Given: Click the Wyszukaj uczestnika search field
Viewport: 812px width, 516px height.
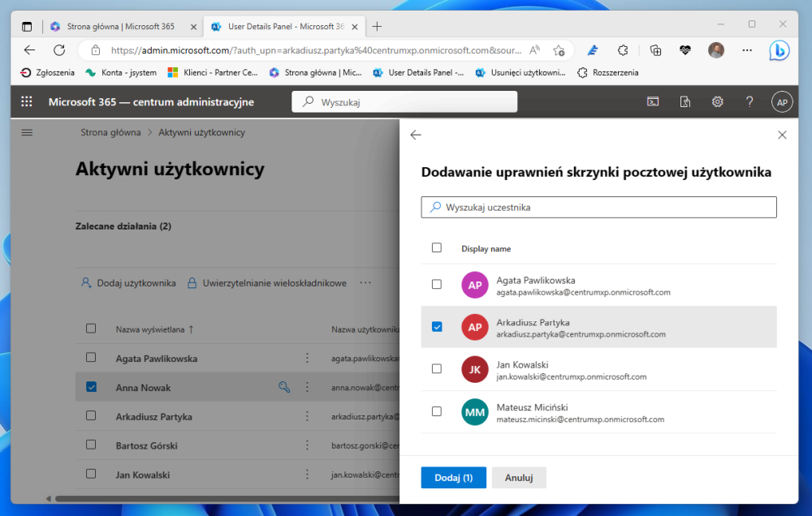Looking at the screenshot, I should tap(598, 207).
